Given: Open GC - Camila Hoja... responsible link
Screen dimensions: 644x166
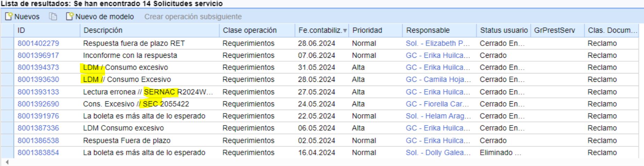Looking at the screenshot, I should click(438, 79).
